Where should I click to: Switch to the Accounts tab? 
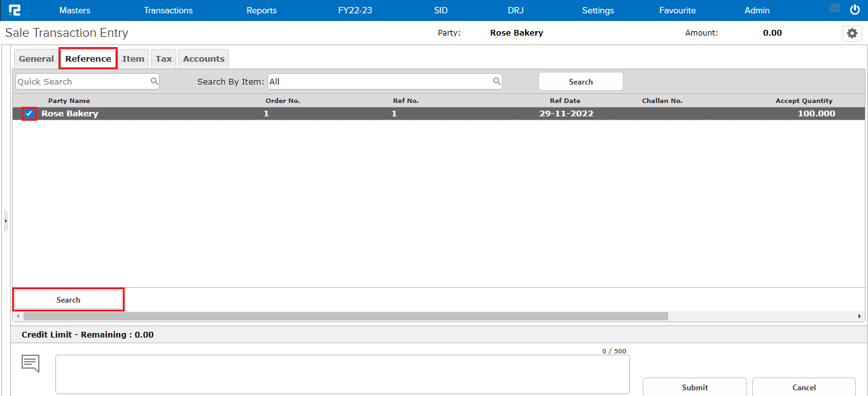(x=203, y=58)
